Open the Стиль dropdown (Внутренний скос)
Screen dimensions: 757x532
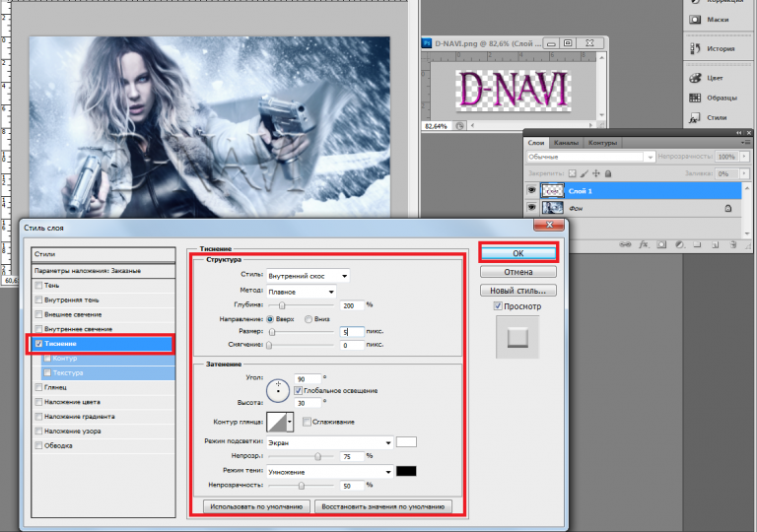coord(308,276)
